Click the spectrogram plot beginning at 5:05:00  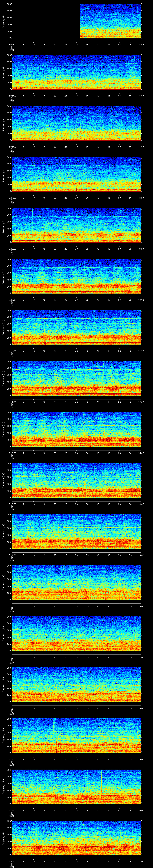(x=77, y=72)
